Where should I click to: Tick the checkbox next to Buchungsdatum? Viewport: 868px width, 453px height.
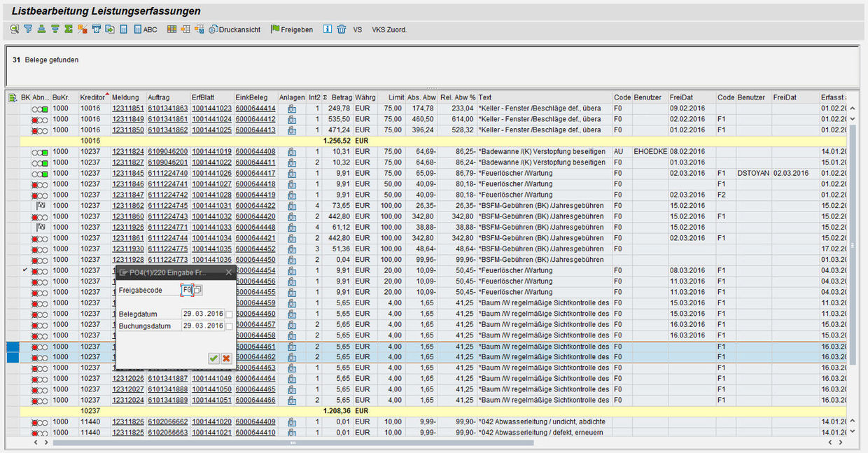pos(229,326)
